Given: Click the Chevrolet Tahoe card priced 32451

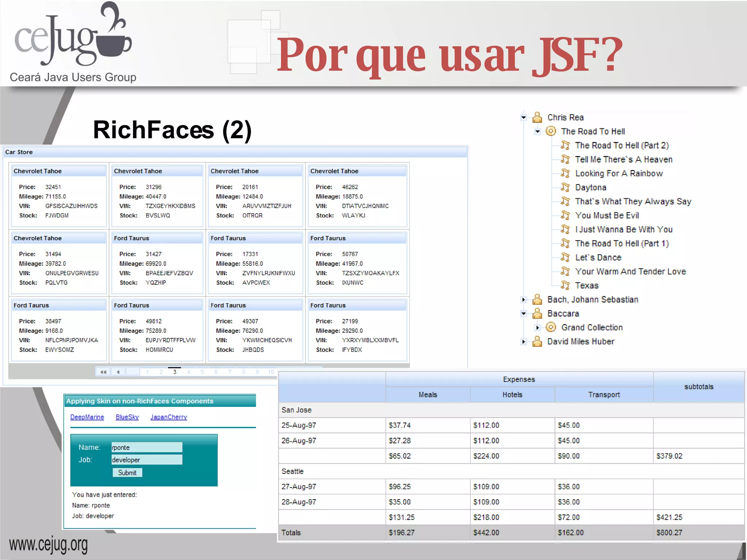Looking at the screenshot, I should [x=59, y=195].
